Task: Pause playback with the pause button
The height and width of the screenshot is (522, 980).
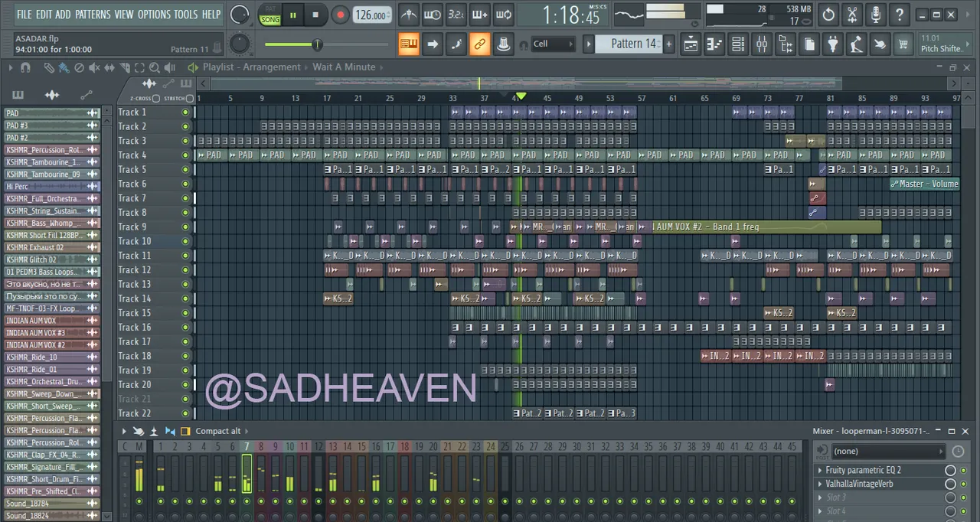Action: pos(292,15)
